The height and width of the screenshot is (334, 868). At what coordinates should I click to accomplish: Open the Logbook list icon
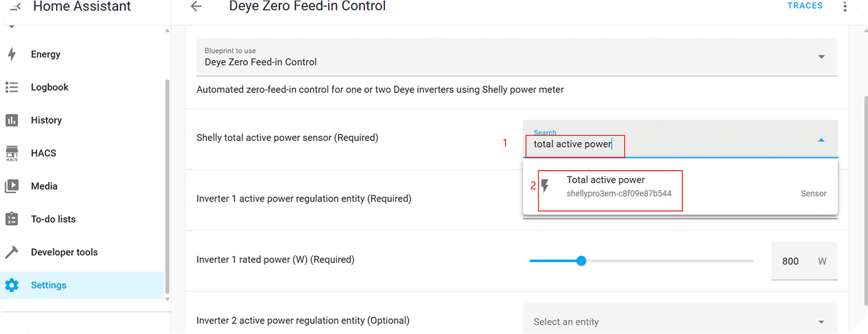point(12,87)
